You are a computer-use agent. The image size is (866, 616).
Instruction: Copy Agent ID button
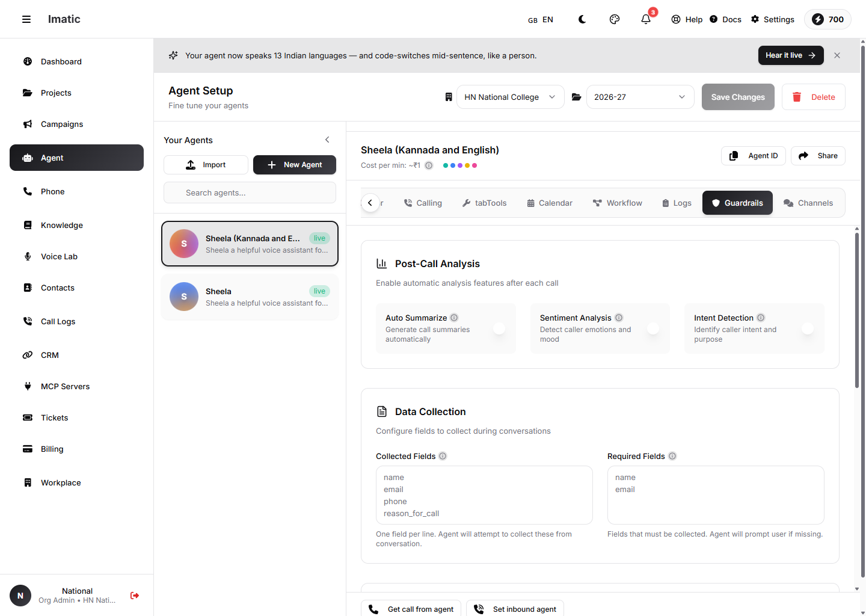click(x=754, y=156)
